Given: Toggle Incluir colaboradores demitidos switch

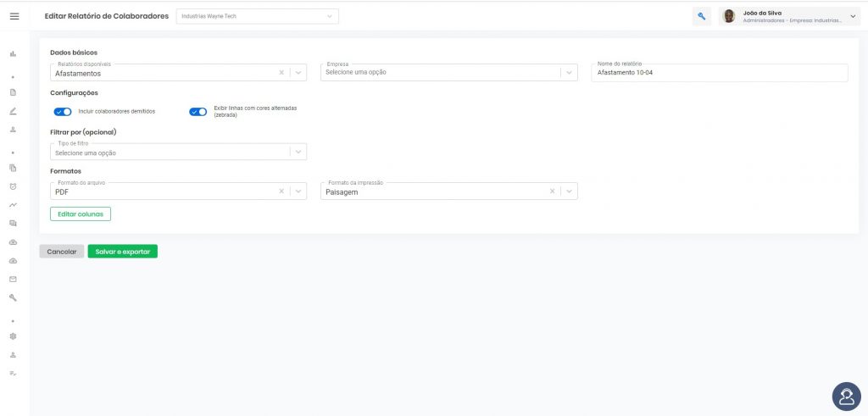Looking at the screenshot, I should tap(63, 112).
